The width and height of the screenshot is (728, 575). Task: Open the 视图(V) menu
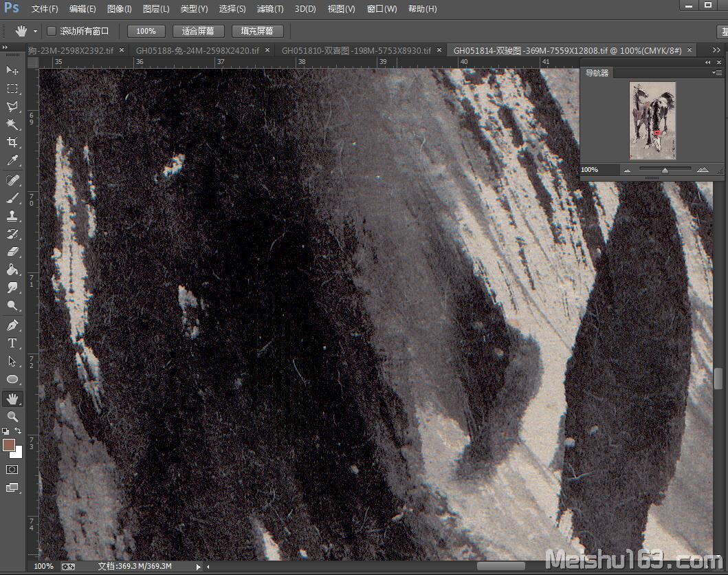341,9
